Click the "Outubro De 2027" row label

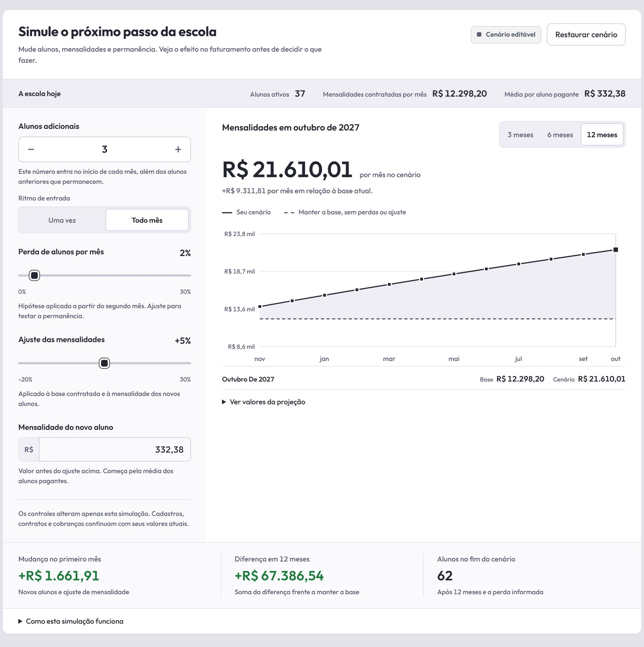248,379
